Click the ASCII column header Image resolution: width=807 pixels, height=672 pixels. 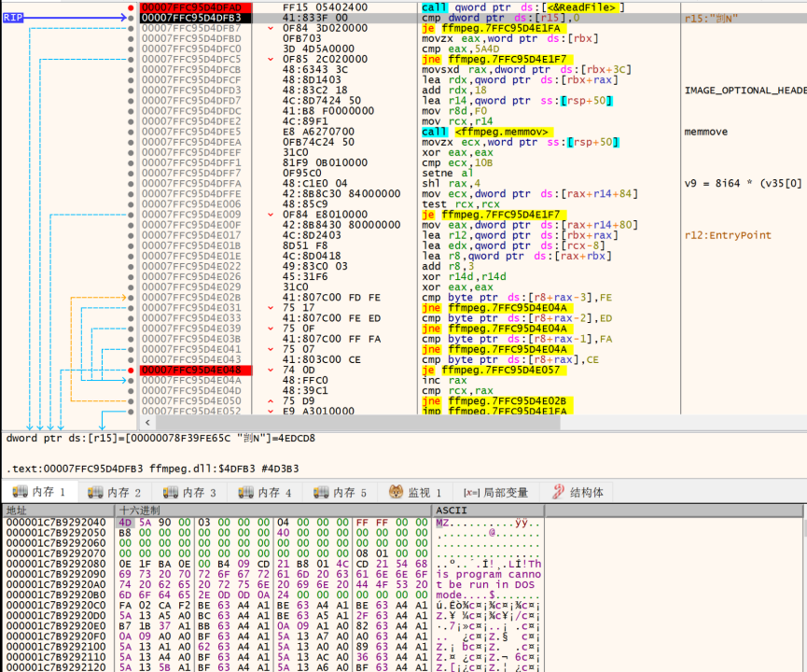453,511
